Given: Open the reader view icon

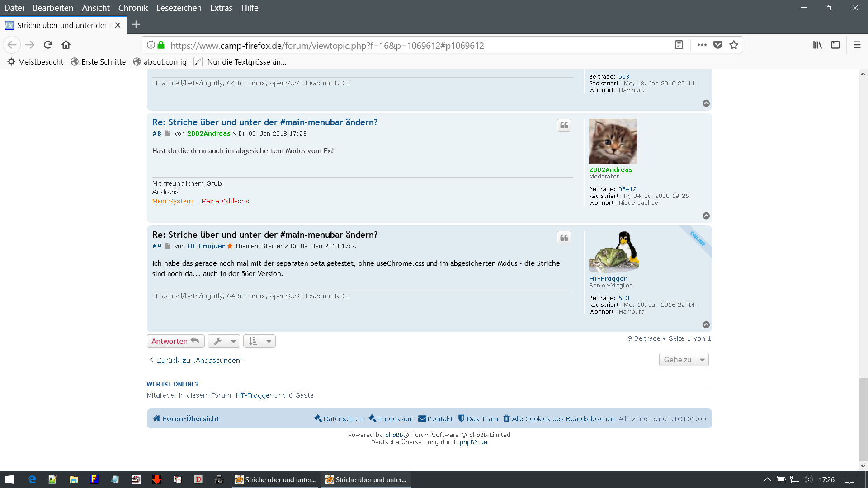Looking at the screenshot, I should point(679,45).
